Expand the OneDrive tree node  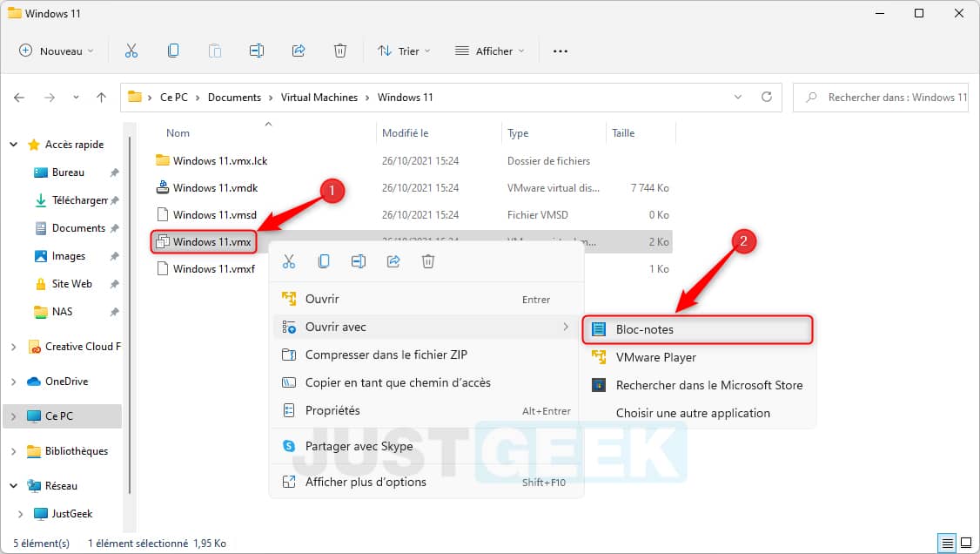coord(14,382)
